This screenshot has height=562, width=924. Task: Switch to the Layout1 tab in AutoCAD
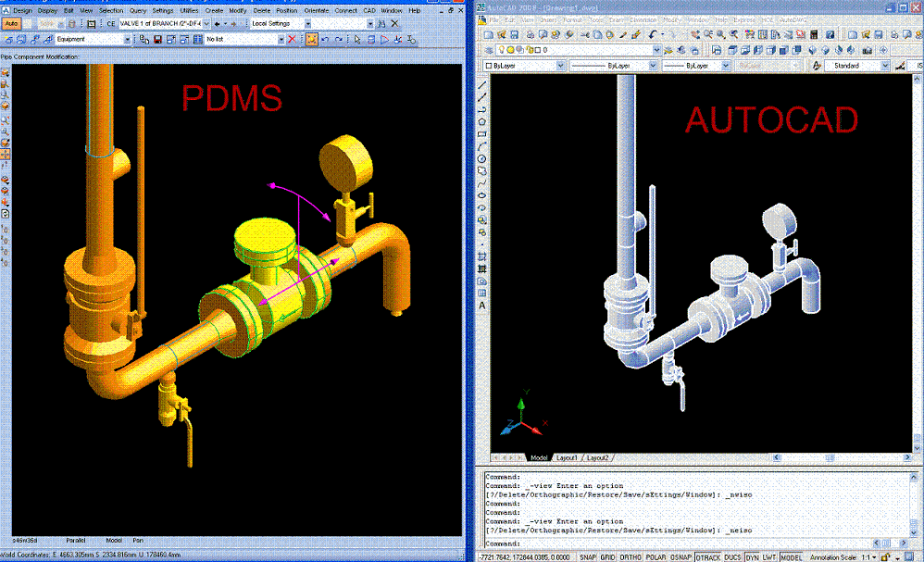pos(567,457)
